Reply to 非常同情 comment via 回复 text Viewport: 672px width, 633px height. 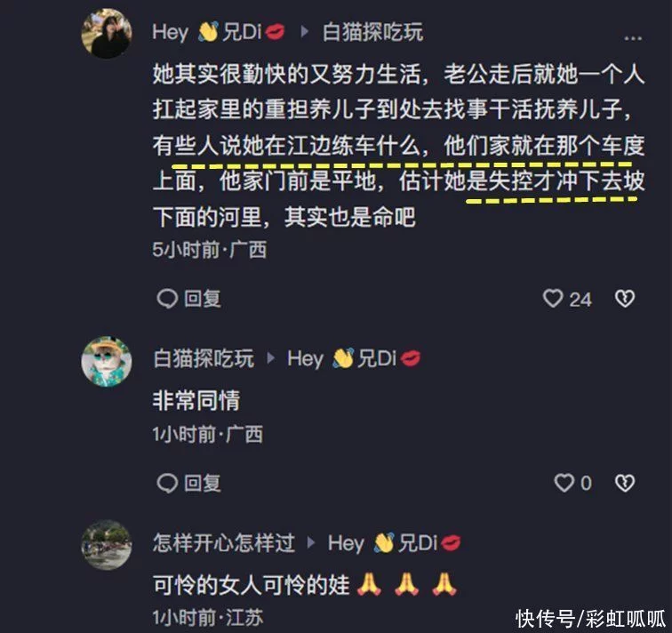(203, 484)
